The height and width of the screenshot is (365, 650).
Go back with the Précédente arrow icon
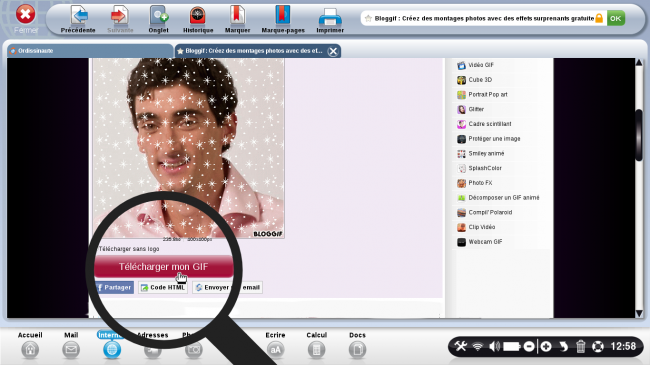point(79,15)
